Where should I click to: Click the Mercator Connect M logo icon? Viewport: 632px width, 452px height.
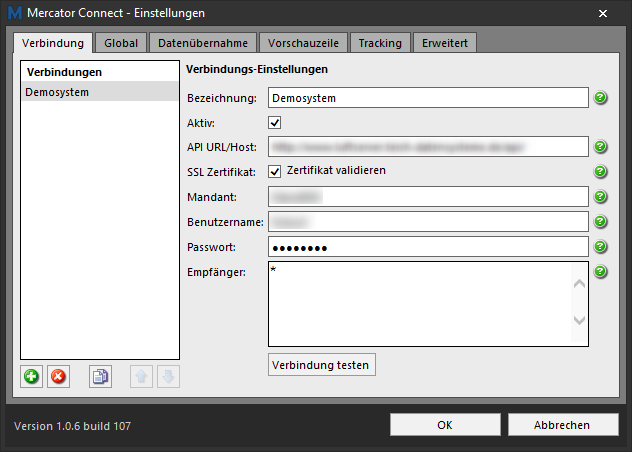[15, 13]
